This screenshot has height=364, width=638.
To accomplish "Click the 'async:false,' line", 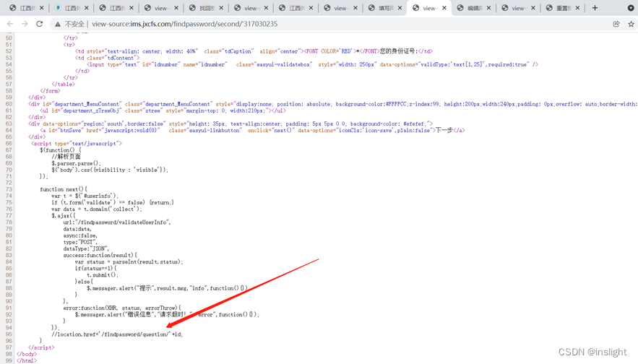I will point(80,235).
